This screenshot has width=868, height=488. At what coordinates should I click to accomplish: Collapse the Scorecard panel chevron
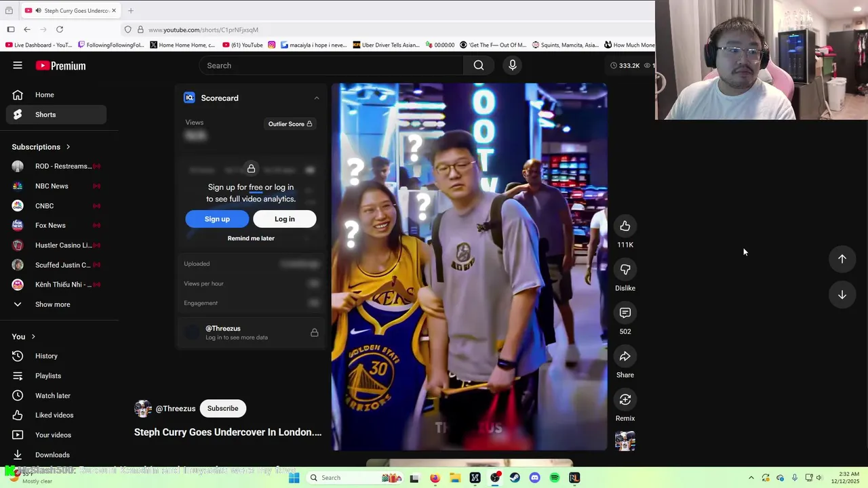click(x=317, y=98)
